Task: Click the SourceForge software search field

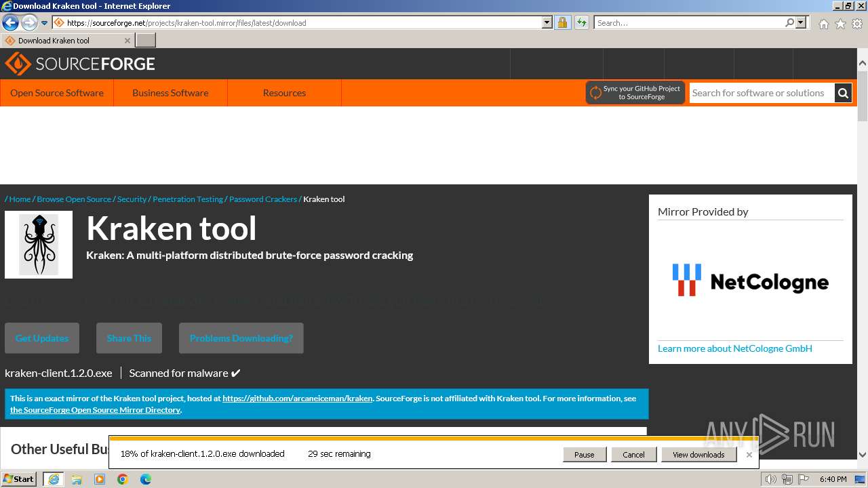Action: click(x=762, y=93)
